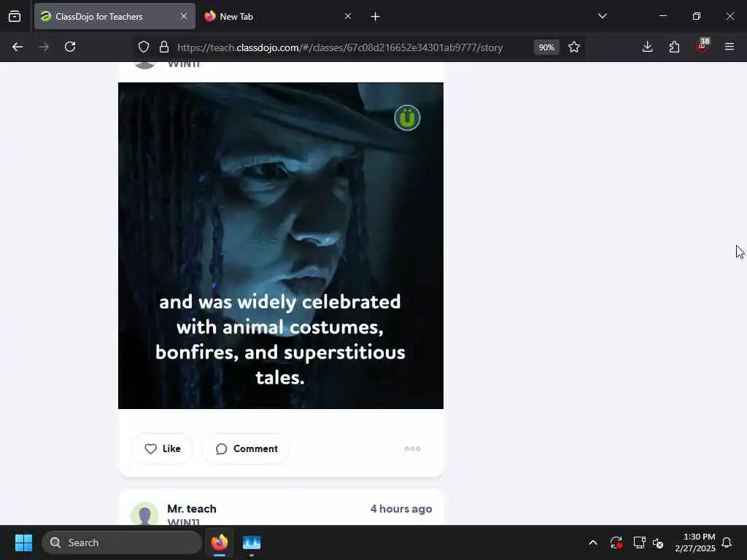Screen dimensions: 747x560
Task: Go back to the previous page
Action: (x=18, y=47)
